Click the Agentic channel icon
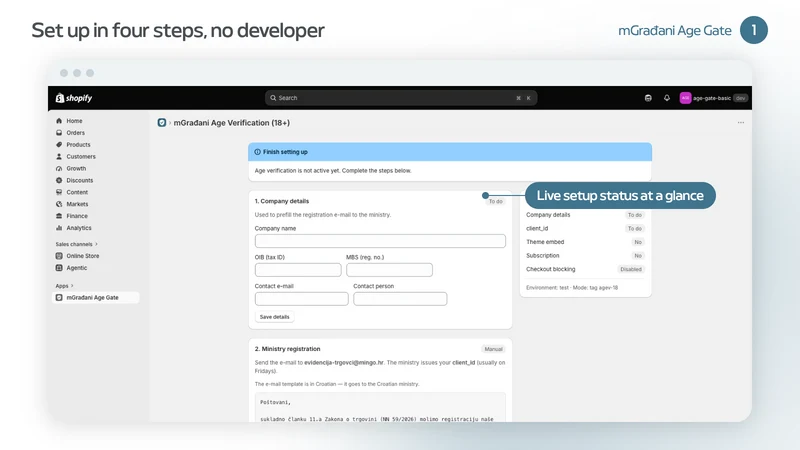The image size is (800, 450). pos(59,268)
